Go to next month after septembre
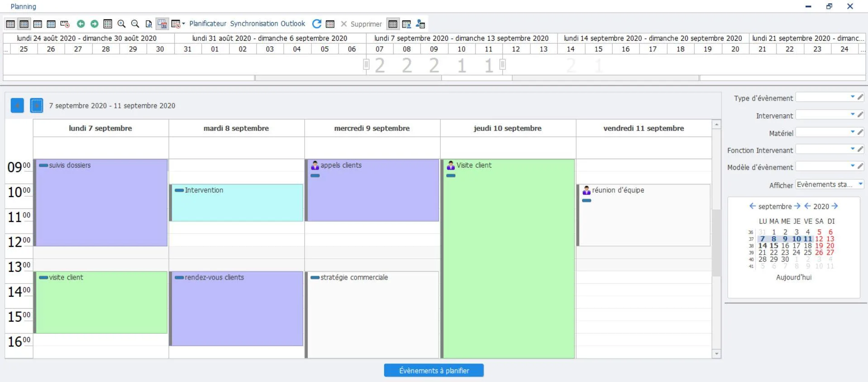868x382 pixels. click(797, 206)
